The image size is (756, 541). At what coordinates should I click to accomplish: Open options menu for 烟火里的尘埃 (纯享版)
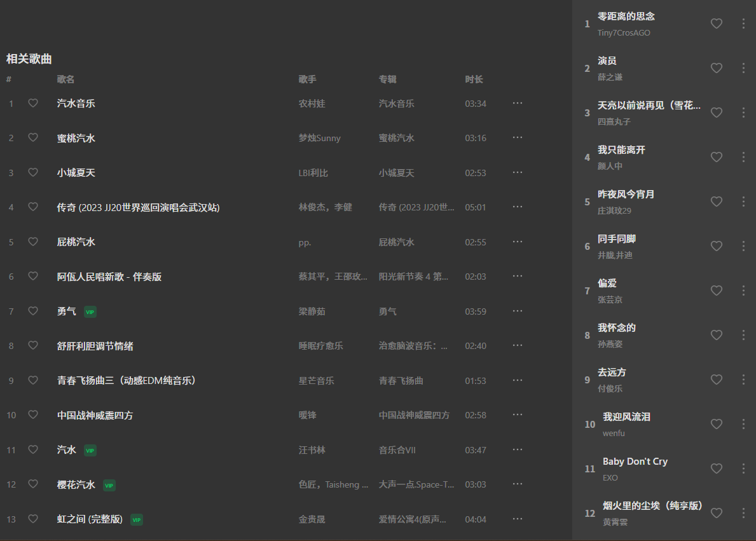(x=743, y=513)
